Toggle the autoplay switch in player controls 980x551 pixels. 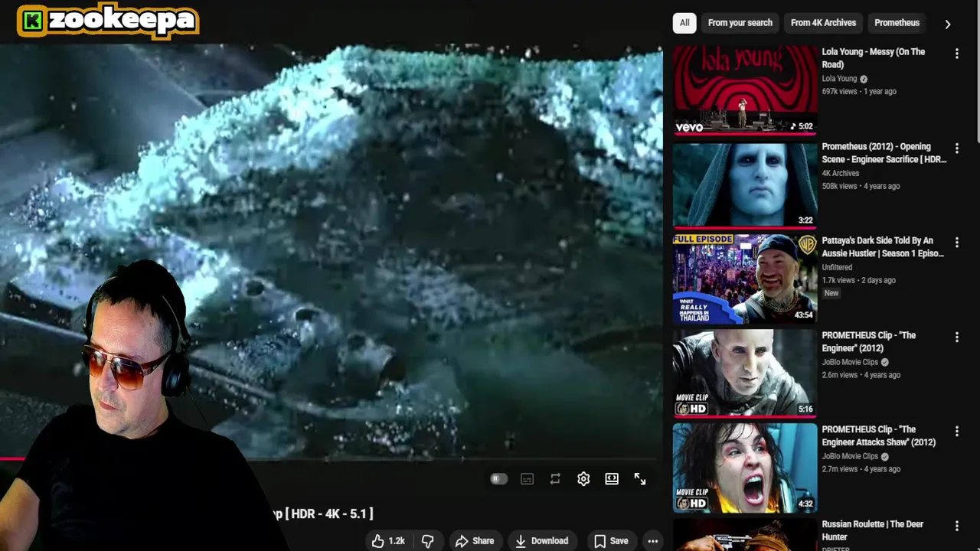point(498,479)
